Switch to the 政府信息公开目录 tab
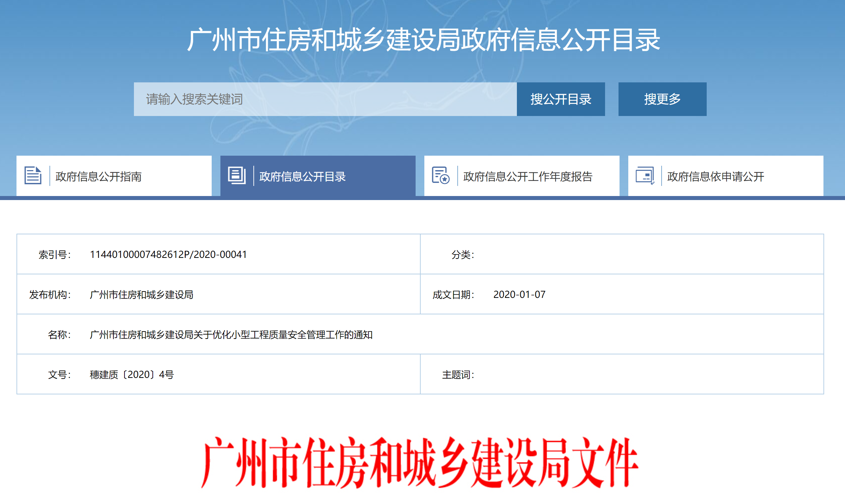 click(x=303, y=177)
